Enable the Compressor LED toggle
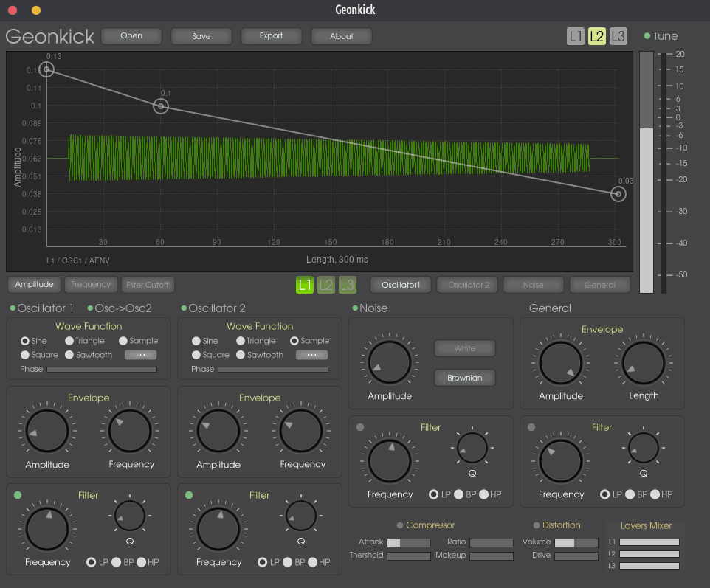 tap(400, 525)
